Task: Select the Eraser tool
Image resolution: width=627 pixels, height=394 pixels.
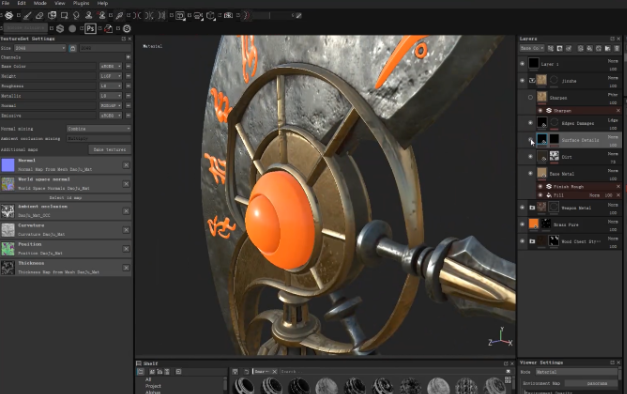Action: tap(39, 16)
